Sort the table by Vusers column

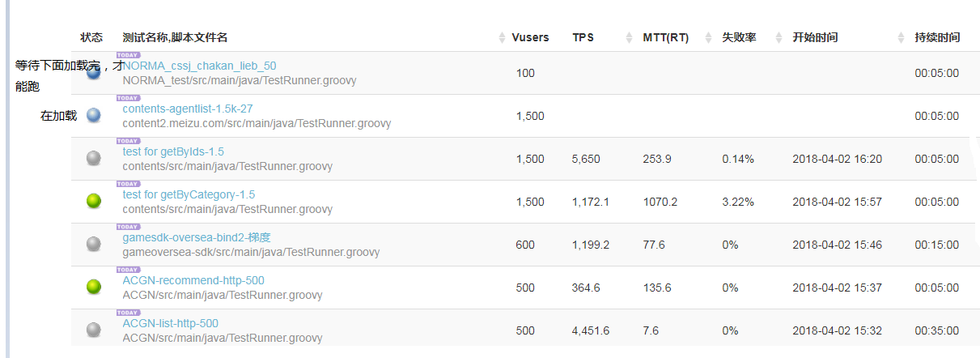(x=529, y=37)
